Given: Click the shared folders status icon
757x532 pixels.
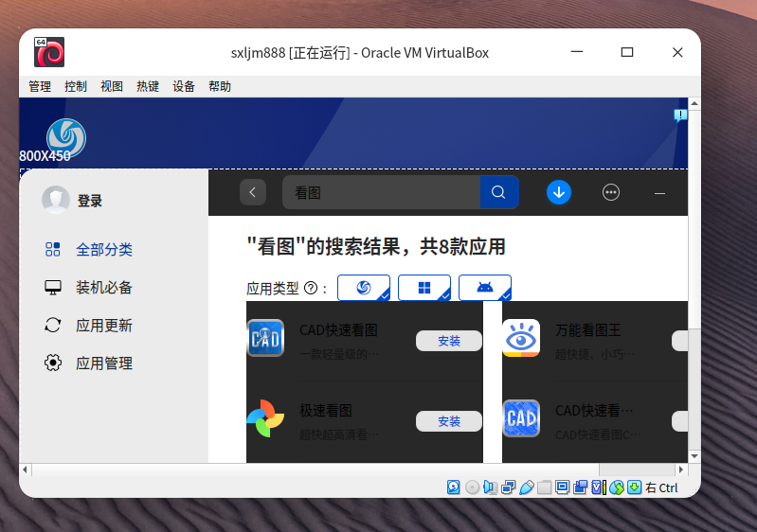Looking at the screenshot, I should click(544, 488).
